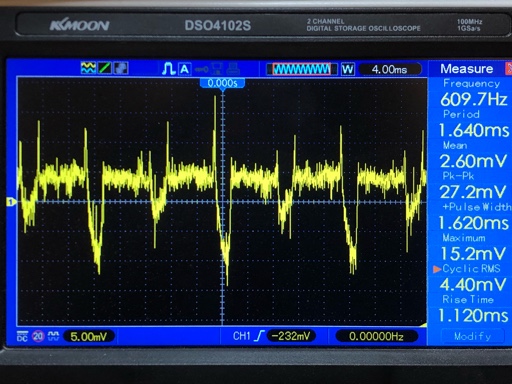Click the green diagonal line icon

click(105, 68)
